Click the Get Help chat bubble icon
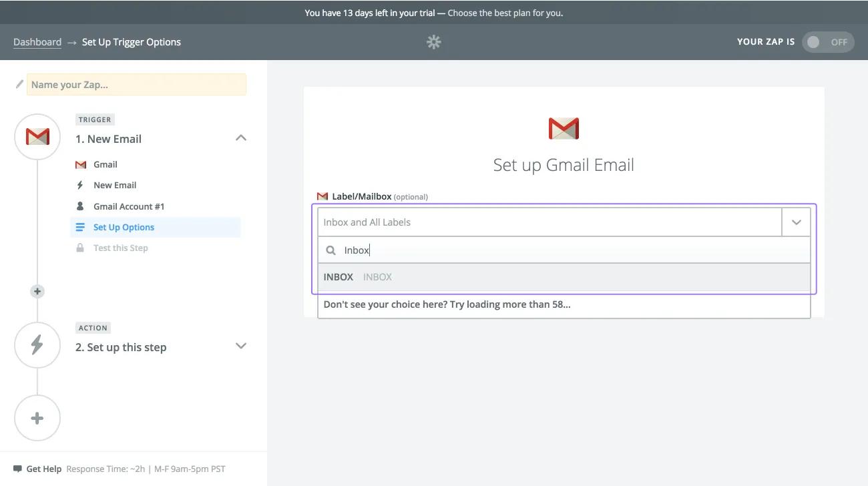The image size is (868, 486). coord(17,469)
